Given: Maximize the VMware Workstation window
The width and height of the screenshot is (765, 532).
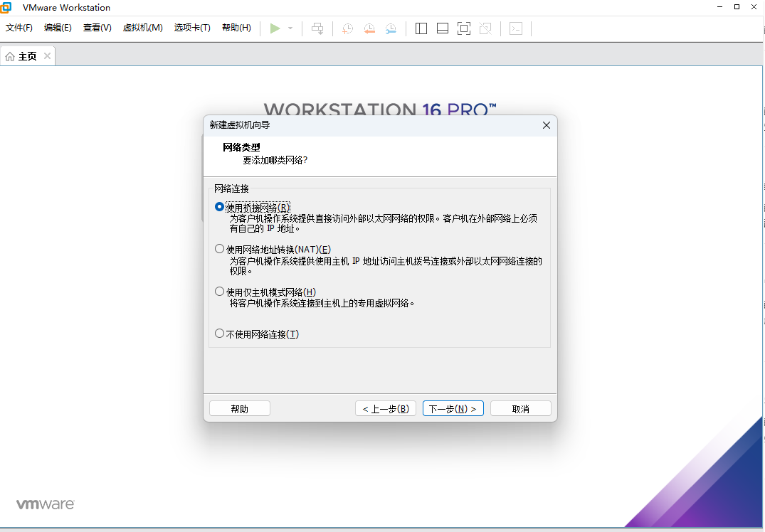Looking at the screenshot, I should point(737,7).
